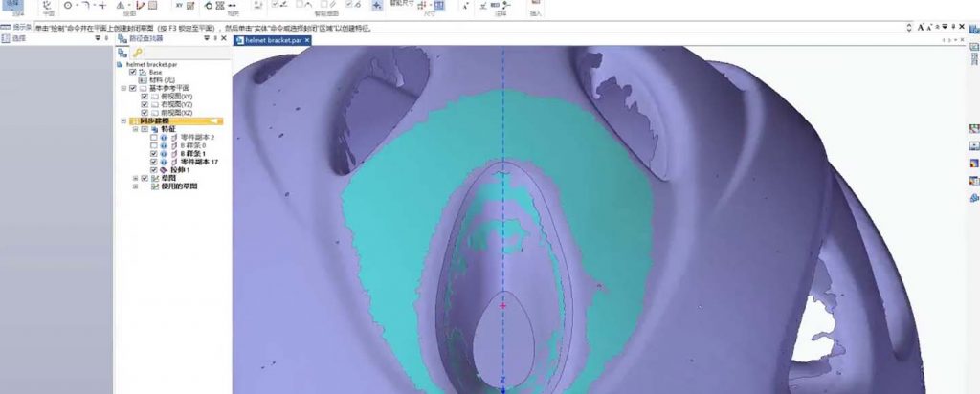Screen dimensions: 980x394
Task: Click the PathFinder tree view tab icon
Action: tap(122, 53)
